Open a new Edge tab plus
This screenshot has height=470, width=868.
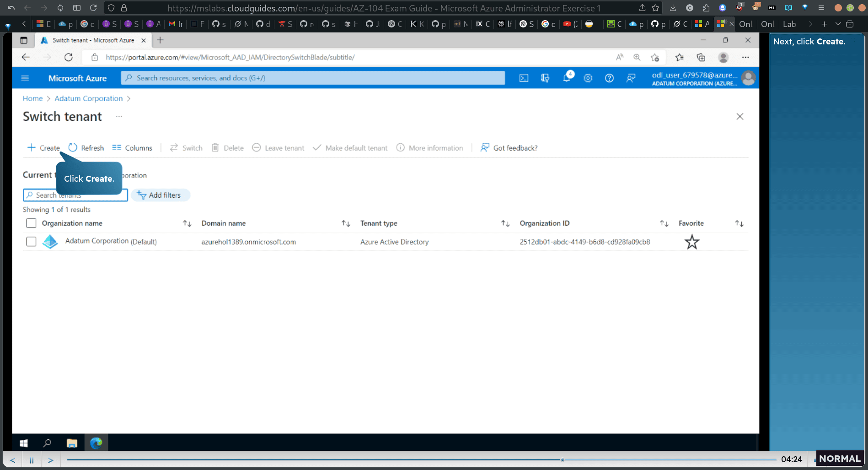point(160,40)
